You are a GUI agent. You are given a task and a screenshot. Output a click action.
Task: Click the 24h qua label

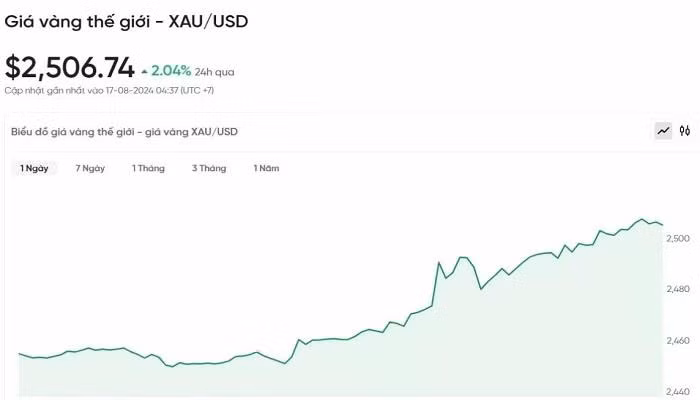[x=214, y=72]
